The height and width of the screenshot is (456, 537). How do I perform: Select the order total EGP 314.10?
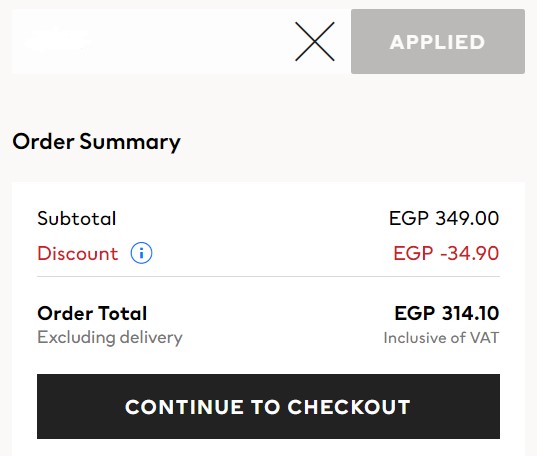[x=447, y=313]
